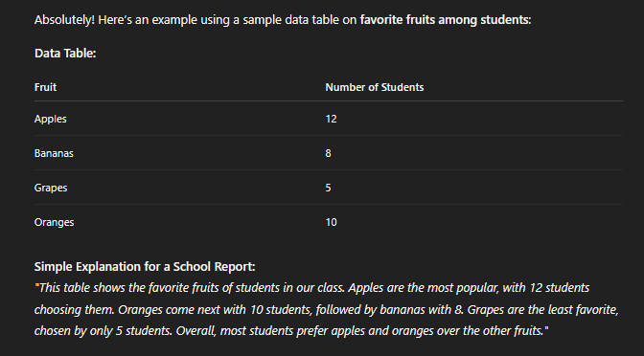Click phrase Grapes are the least favorite

(x=543, y=309)
